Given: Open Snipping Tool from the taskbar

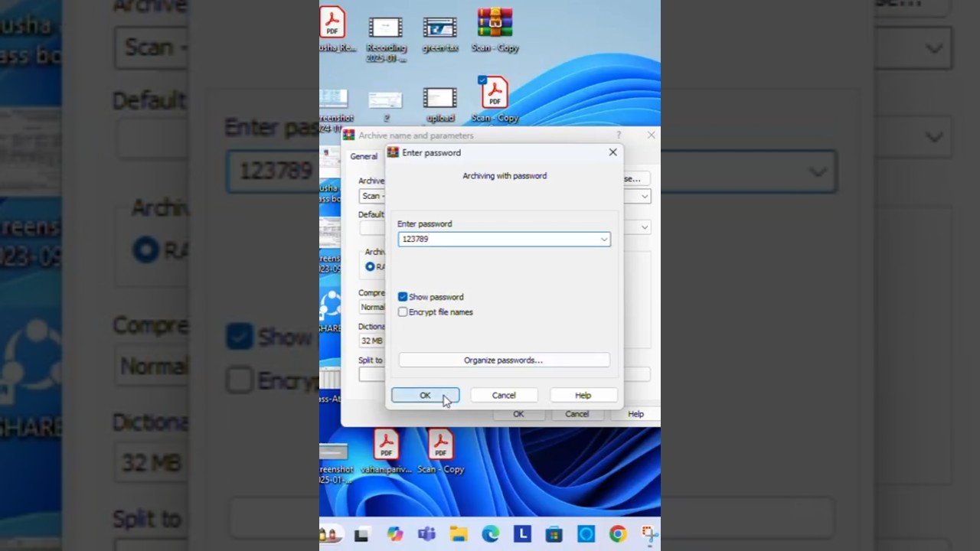Looking at the screenshot, I should 649,534.
